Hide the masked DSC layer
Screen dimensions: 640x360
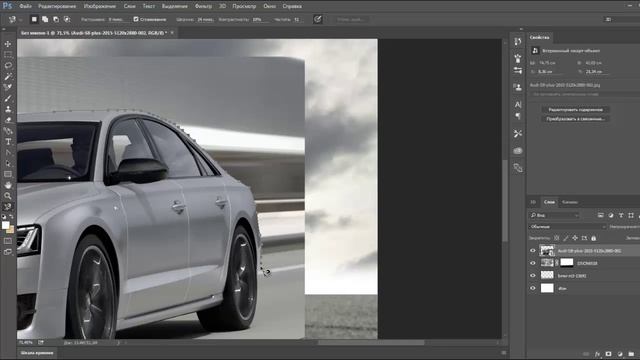533,263
